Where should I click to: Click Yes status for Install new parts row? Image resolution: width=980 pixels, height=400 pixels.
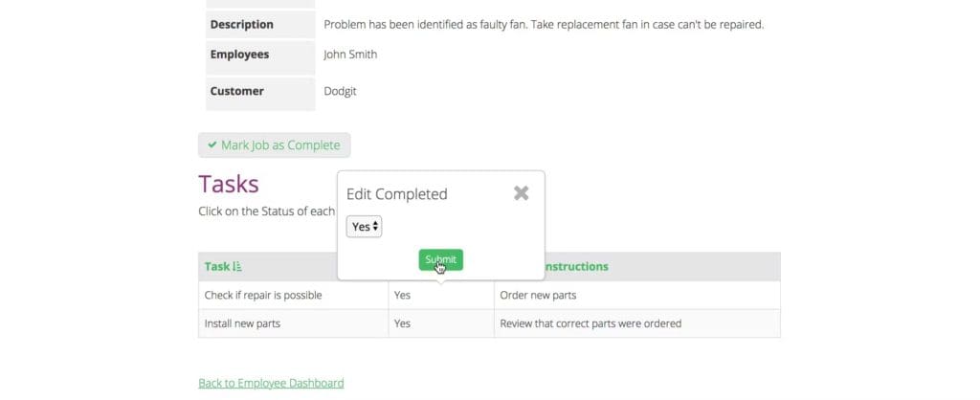402,323
